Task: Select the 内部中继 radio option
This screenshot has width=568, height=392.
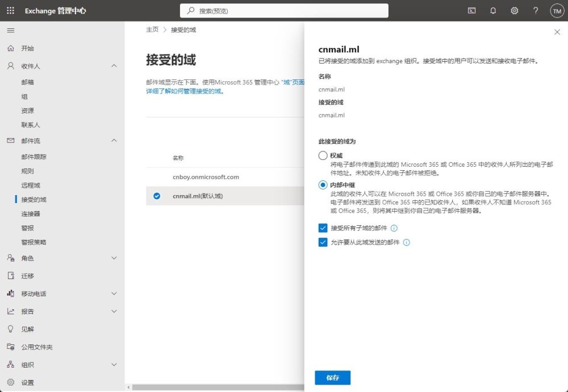Action: point(323,185)
